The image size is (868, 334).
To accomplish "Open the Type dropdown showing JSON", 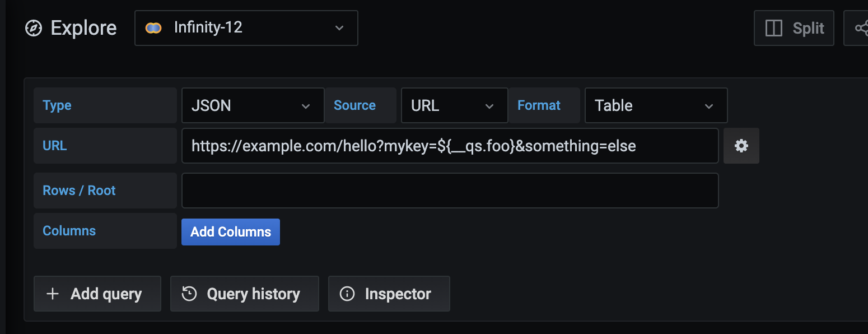I will [x=253, y=105].
